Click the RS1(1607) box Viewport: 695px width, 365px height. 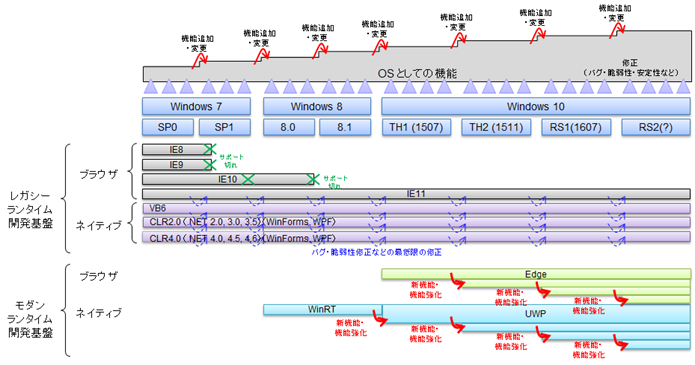[576, 127]
